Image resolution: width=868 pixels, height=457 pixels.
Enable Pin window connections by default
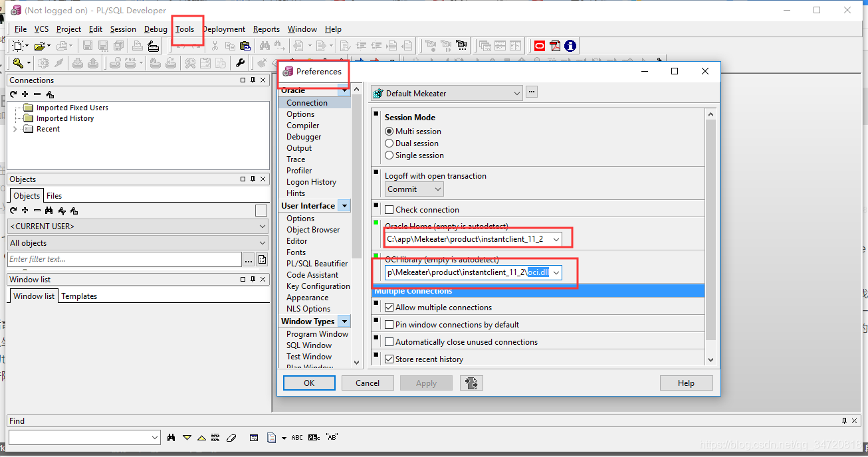[x=389, y=325]
